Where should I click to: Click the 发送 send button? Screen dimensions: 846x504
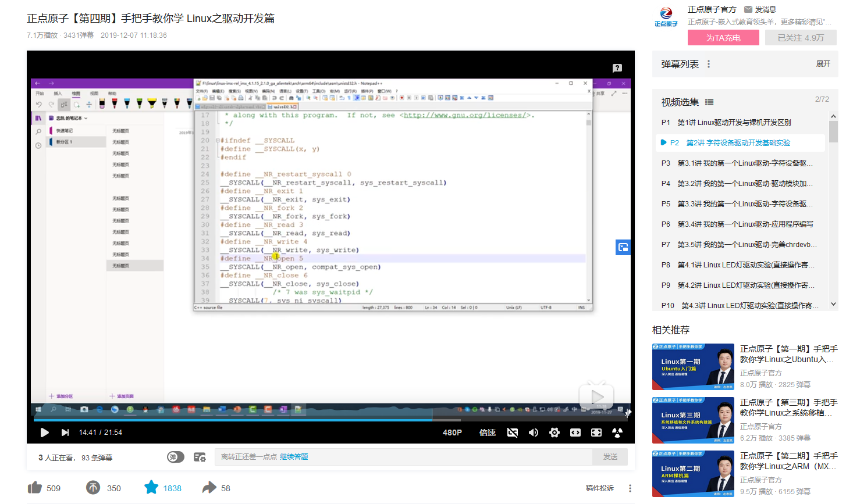pos(610,457)
